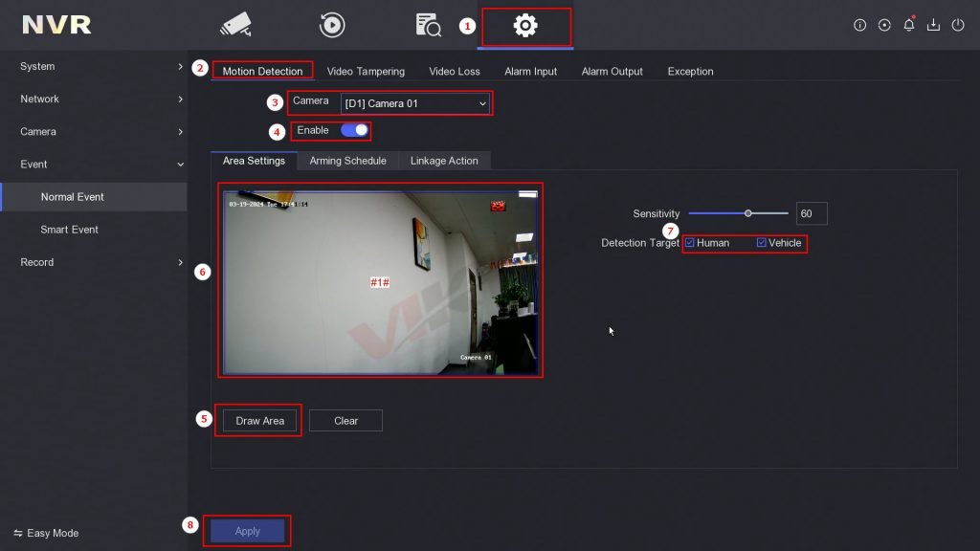This screenshot has height=551, width=980.
Task: Open the export/download icon
Action: 933,25
